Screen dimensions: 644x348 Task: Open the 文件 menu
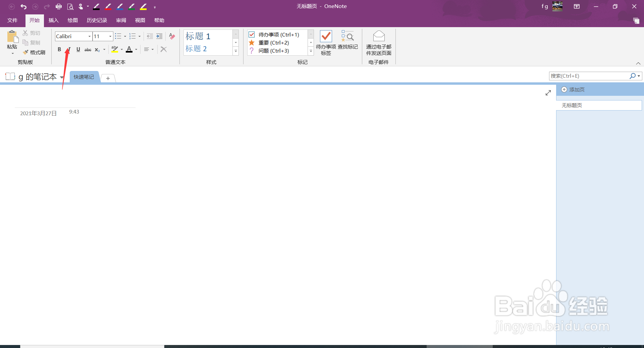[12, 20]
